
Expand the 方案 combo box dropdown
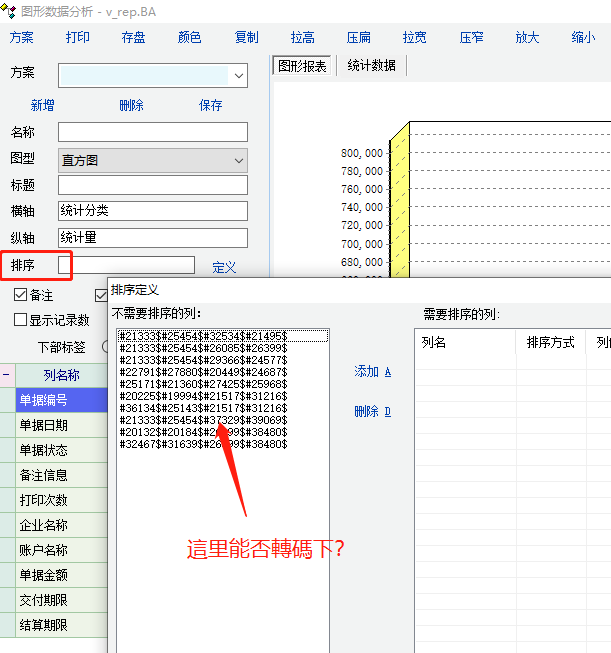pos(238,75)
